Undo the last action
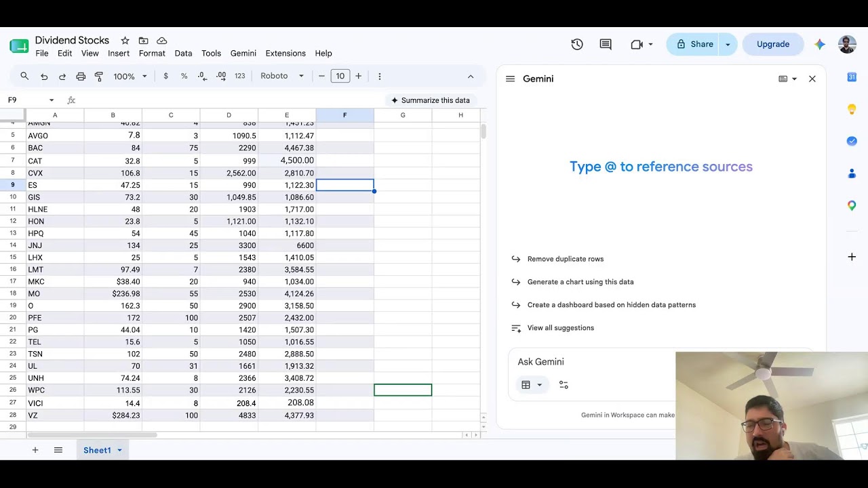 coord(44,76)
